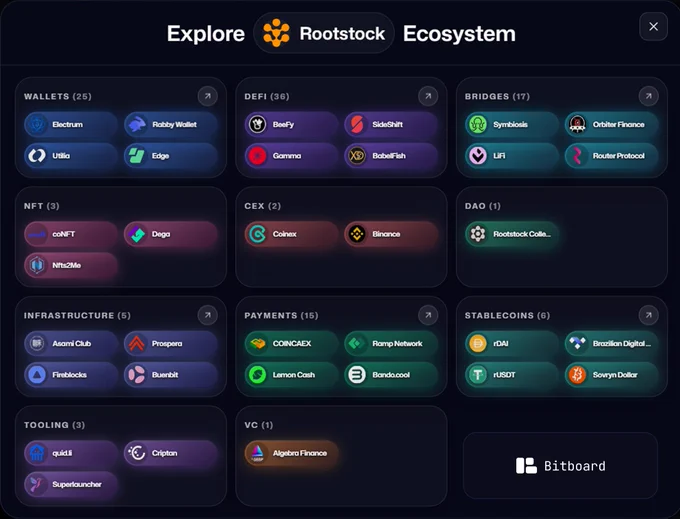Select the CEX (2) heading
This screenshot has height=519, width=680.
pyautogui.click(x=262, y=206)
